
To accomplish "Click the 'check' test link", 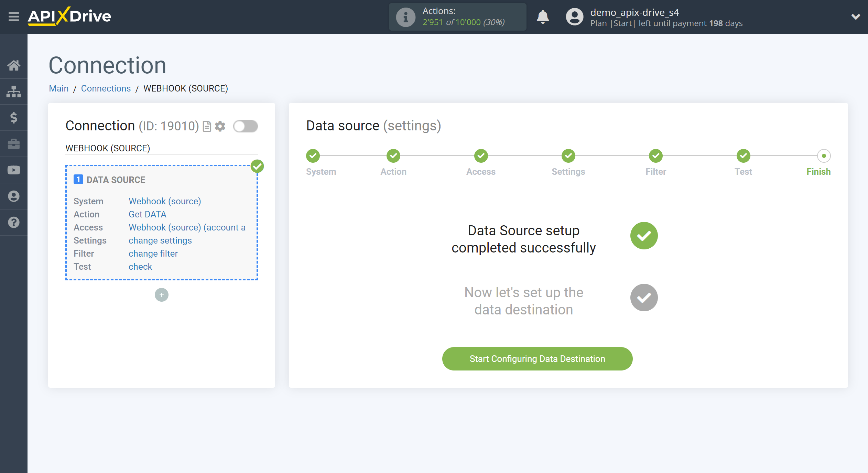I will point(140,267).
